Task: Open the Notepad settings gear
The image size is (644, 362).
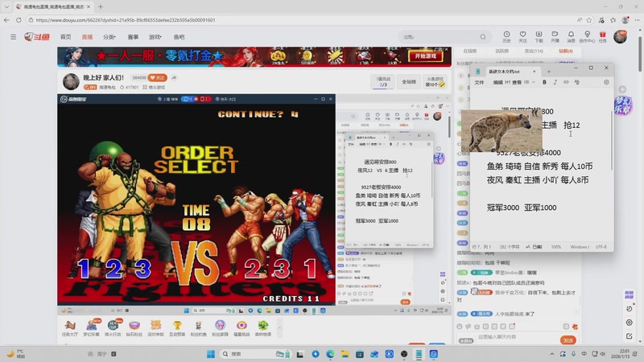Action: (x=606, y=82)
